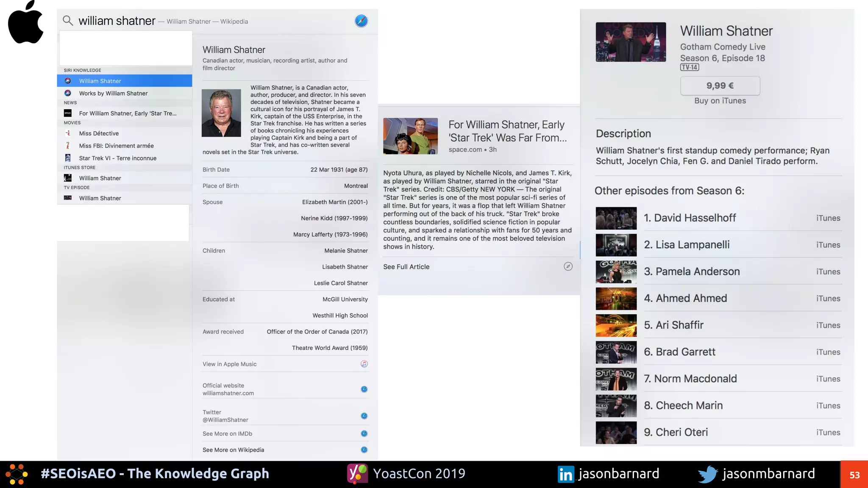Select Star Trek VI - Terre inconnue result
Image resolution: width=868 pixels, height=488 pixels.
125,158
